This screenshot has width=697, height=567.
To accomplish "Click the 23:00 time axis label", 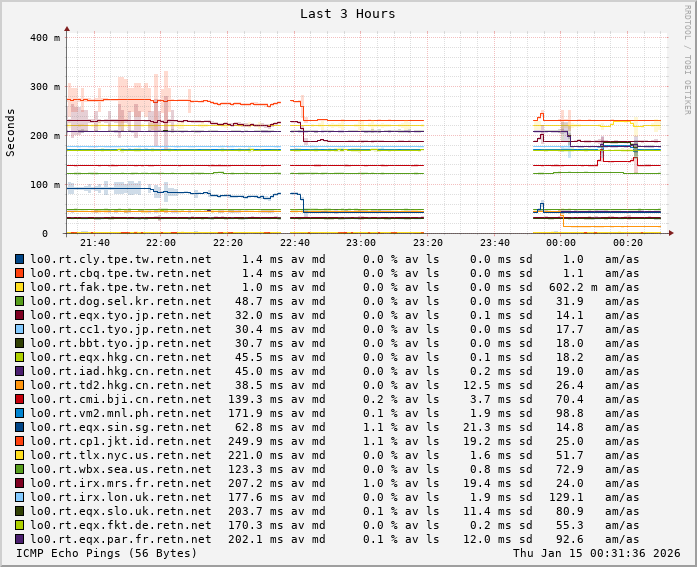I will click(361, 243).
